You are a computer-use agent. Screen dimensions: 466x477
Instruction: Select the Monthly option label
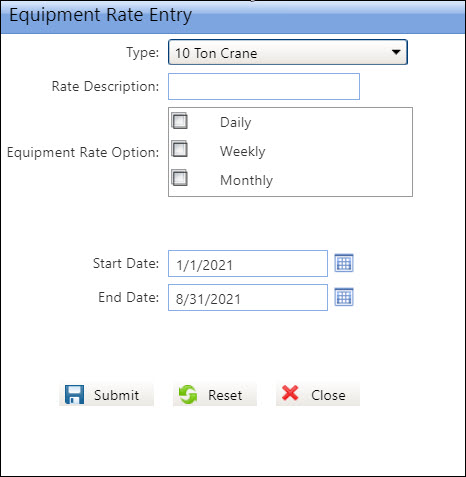click(246, 180)
